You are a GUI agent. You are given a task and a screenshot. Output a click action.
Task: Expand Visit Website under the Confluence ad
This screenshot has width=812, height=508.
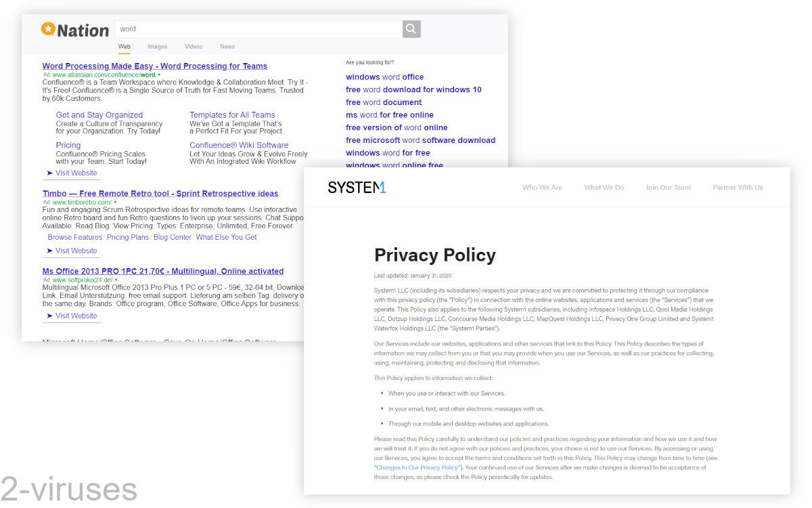[71, 173]
